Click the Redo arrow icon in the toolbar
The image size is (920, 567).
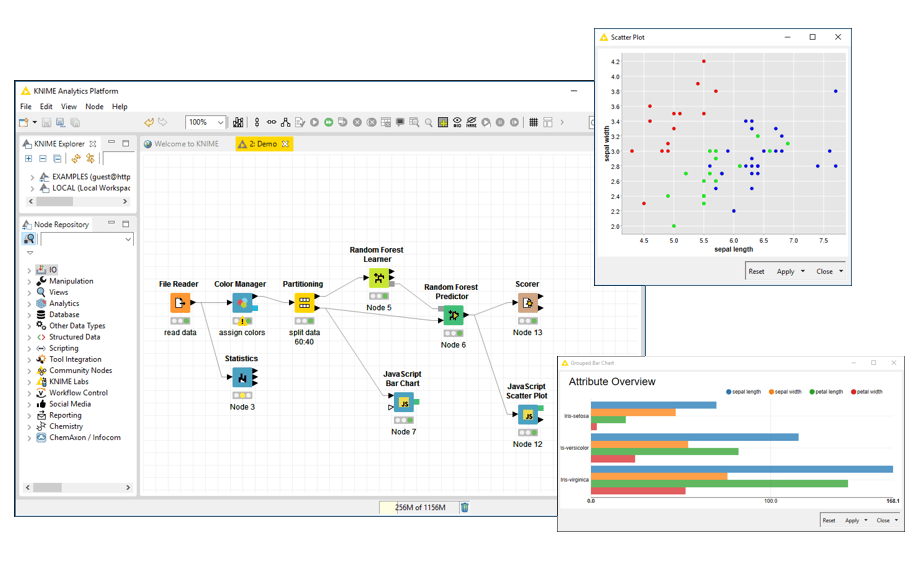[163, 122]
